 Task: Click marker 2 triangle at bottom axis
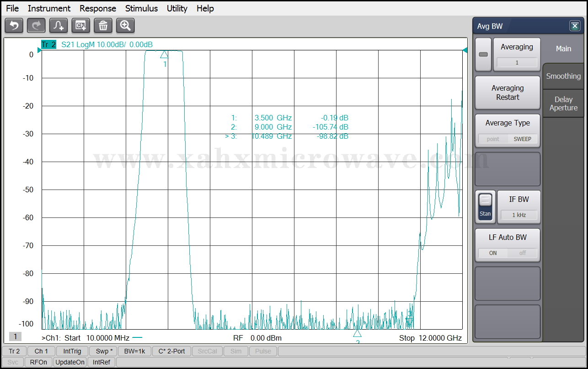pyautogui.click(x=357, y=333)
